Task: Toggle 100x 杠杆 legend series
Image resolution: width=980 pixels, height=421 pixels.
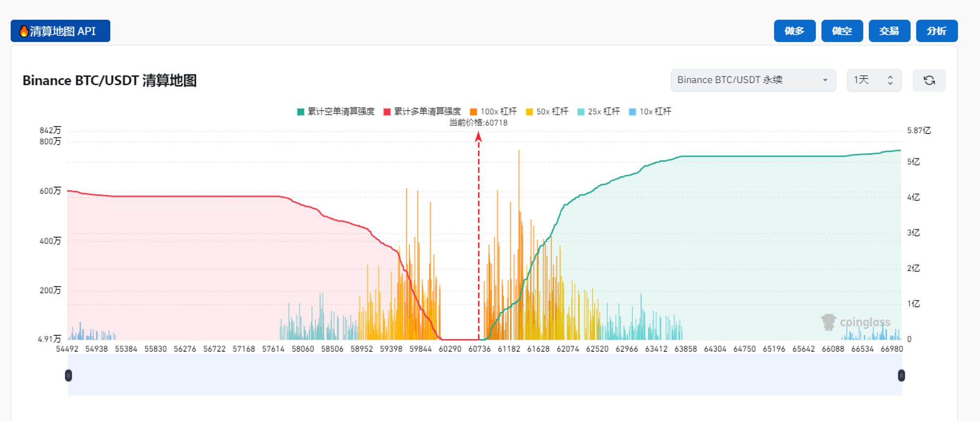Action: (x=493, y=112)
